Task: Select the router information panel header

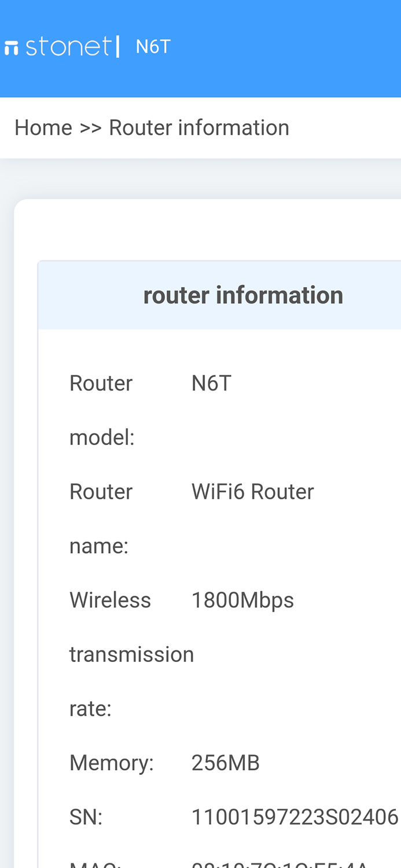Action: [243, 294]
